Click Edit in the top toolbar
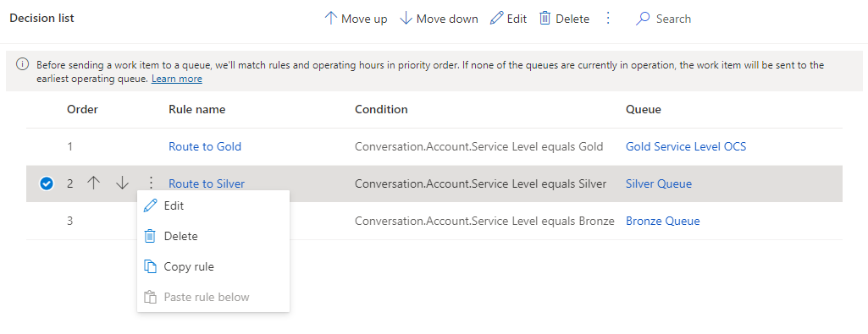This screenshot has height=334, width=868. [x=508, y=19]
